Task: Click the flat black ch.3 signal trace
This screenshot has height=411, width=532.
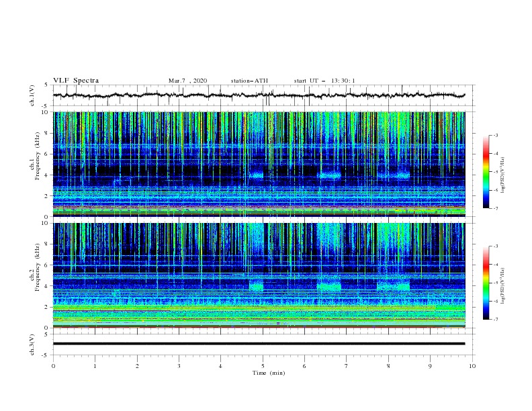Action: pyautogui.click(x=259, y=344)
